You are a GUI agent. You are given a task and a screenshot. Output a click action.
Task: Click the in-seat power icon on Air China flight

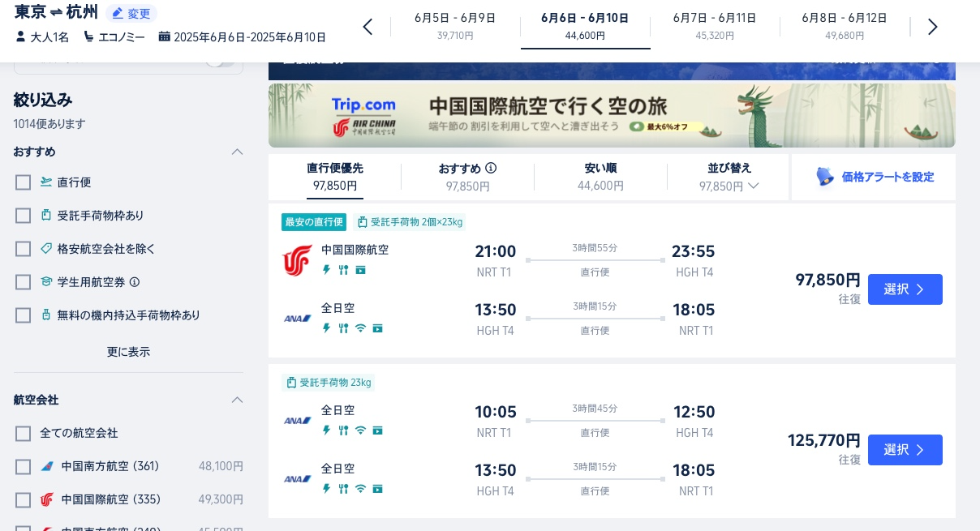[326, 270]
